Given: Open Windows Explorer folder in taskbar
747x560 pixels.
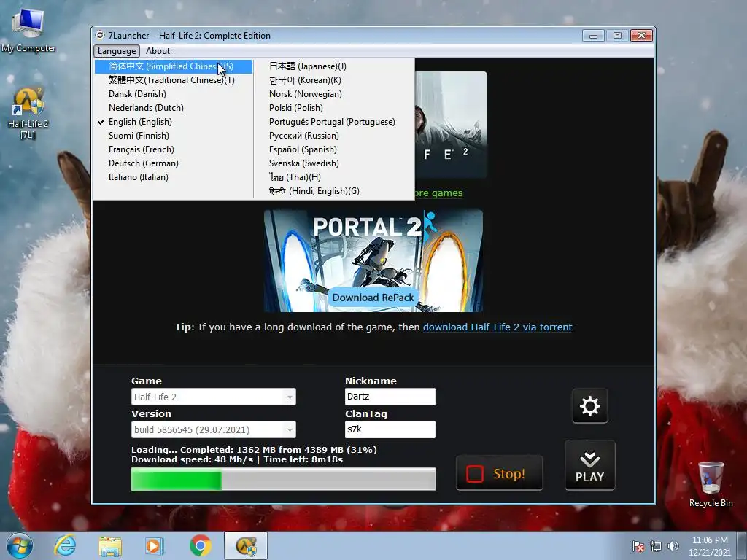Looking at the screenshot, I should pos(110,546).
